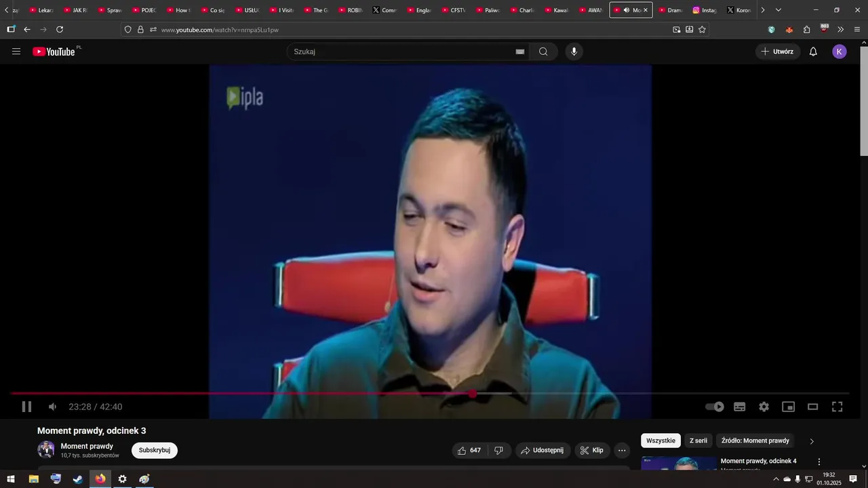This screenshot has width=868, height=488.
Task: Start voice search with microphone
Action: 574,52
